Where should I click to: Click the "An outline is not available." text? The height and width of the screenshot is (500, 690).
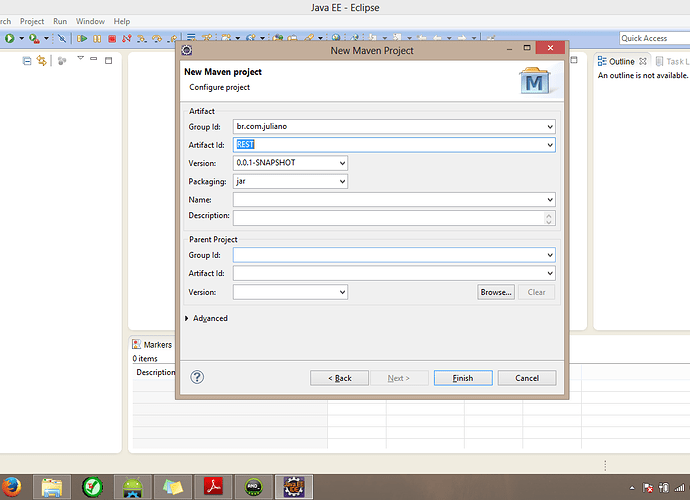642,75
